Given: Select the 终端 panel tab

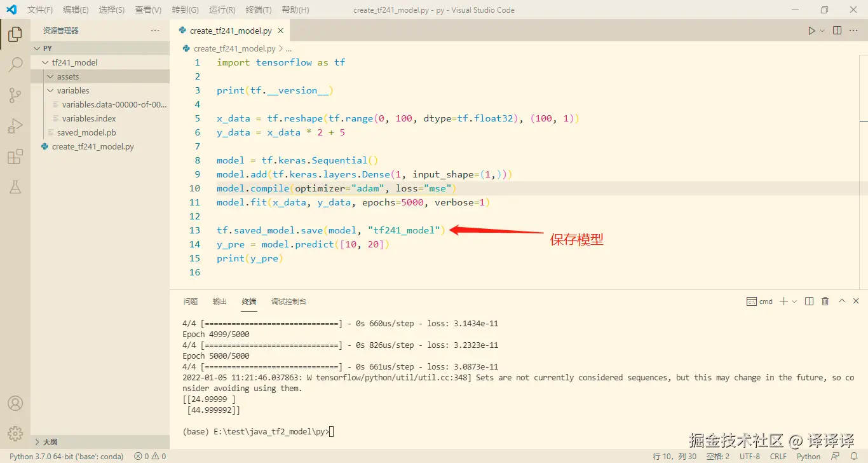Looking at the screenshot, I should coord(249,301).
